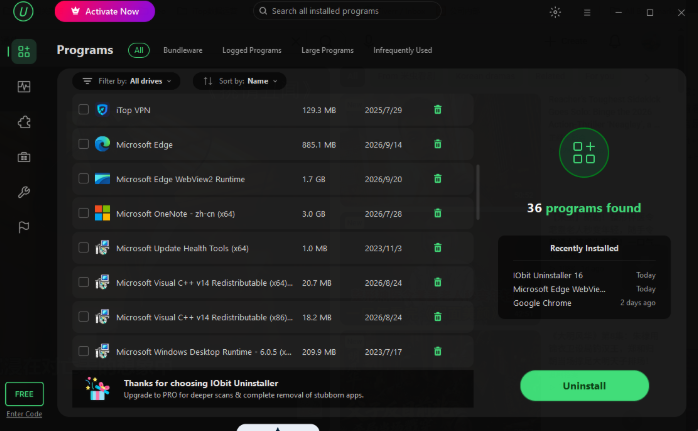Open the hamburger options menu
The height and width of the screenshot is (431, 698).
click(x=587, y=12)
